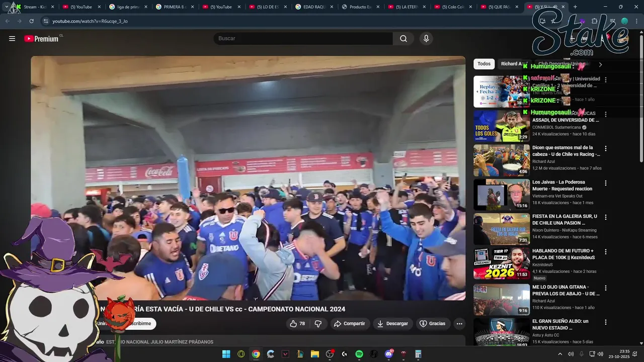Image resolution: width=644 pixels, height=362 pixels.
Task: Select the Richard Azul filter chip
Action: (x=514, y=64)
